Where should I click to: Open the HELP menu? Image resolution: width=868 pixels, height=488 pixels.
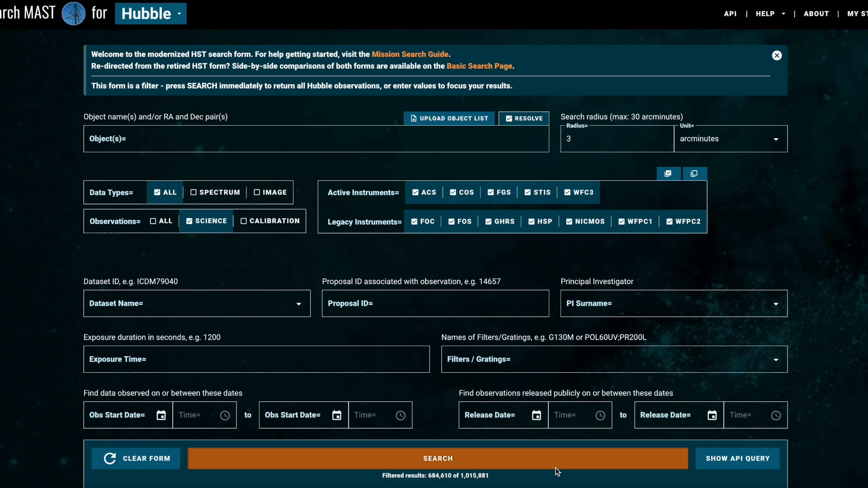click(x=770, y=14)
